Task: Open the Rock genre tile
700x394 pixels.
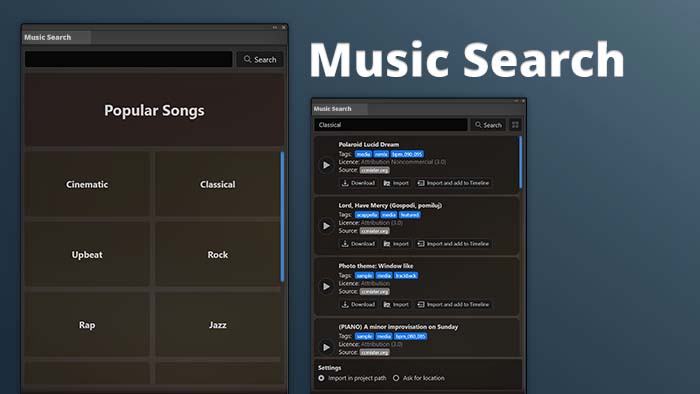Action: [217, 255]
